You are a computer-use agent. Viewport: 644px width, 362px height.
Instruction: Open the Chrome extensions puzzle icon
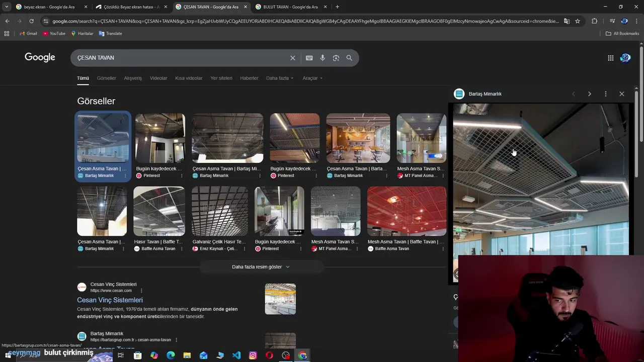click(x=594, y=21)
